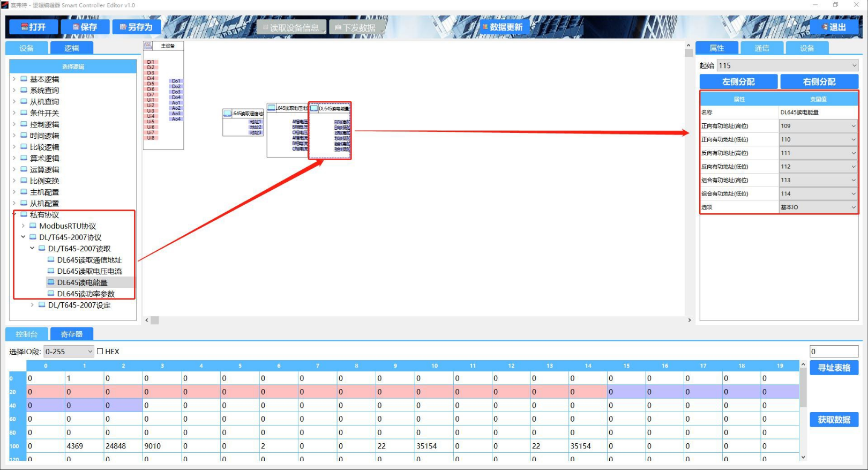Click the canvas horizontal scrollbar thumb
The width and height of the screenshot is (868, 470).
point(155,320)
